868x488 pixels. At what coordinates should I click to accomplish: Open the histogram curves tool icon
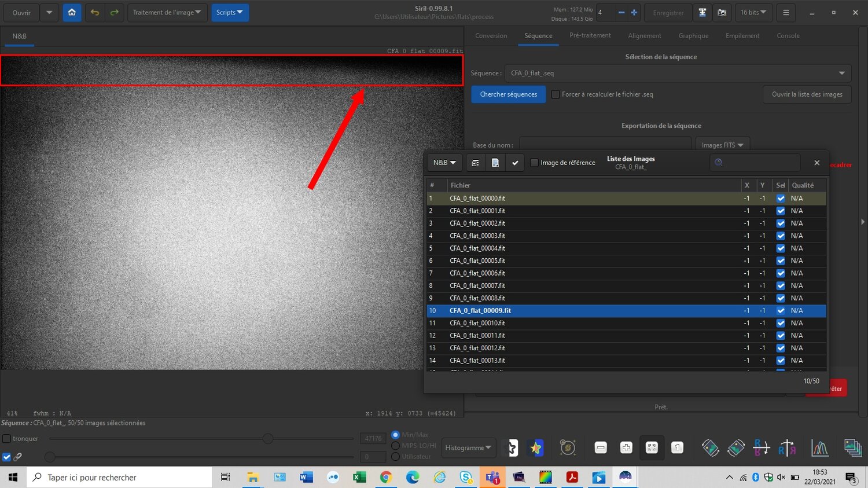click(819, 447)
